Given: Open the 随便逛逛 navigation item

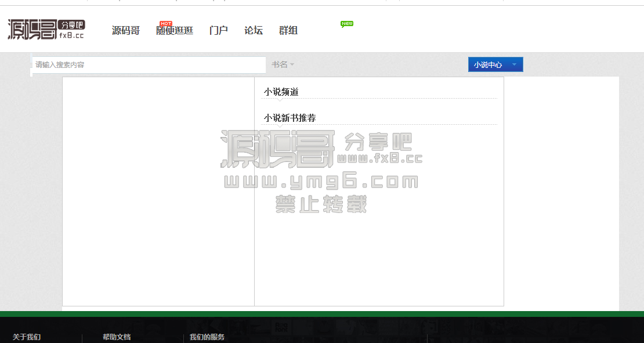Looking at the screenshot, I should pyautogui.click(x=175, y=30).
